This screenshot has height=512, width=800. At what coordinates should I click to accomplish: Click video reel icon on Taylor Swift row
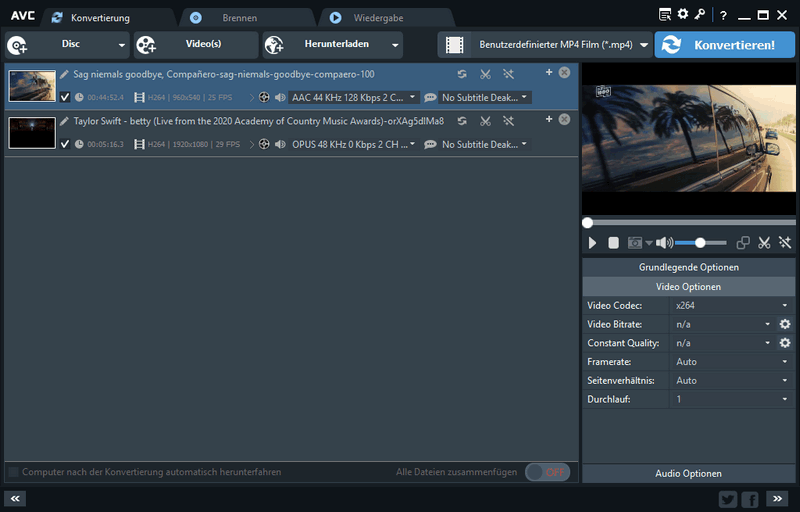coord(264,144)
